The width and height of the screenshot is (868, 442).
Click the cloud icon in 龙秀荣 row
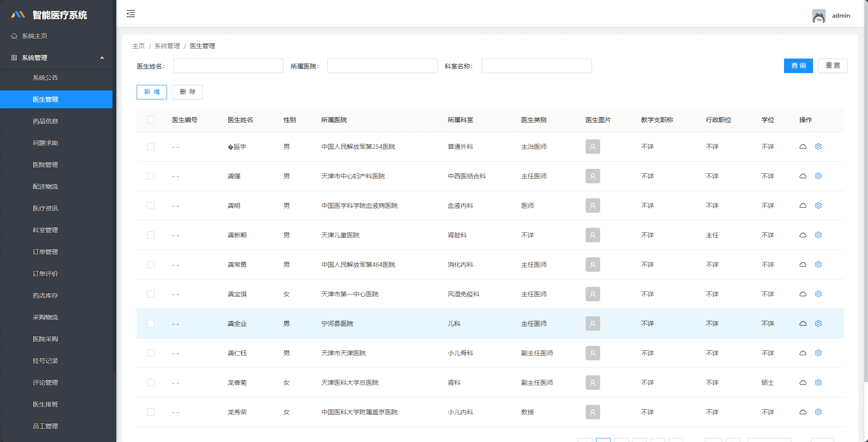pyautogui.click(x=803, y=412)
